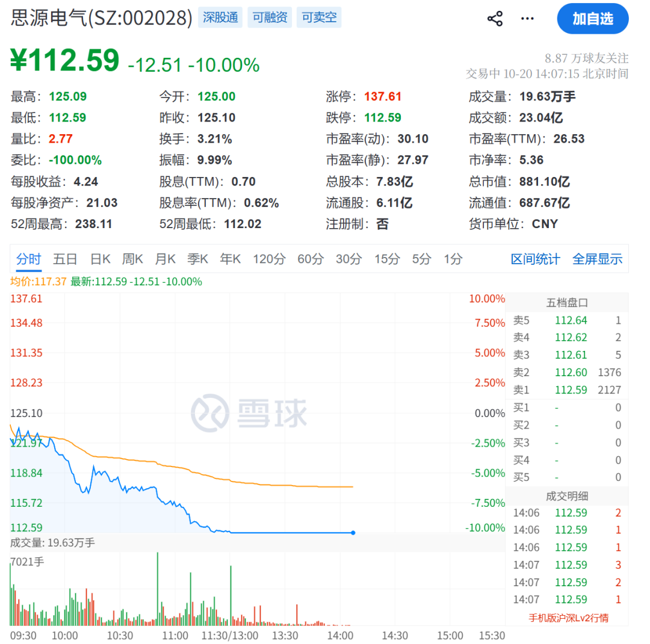The width and height of the screenshot is (650, 644).
Task: Switch to the 五日 tab
Action: pos(65,259)
